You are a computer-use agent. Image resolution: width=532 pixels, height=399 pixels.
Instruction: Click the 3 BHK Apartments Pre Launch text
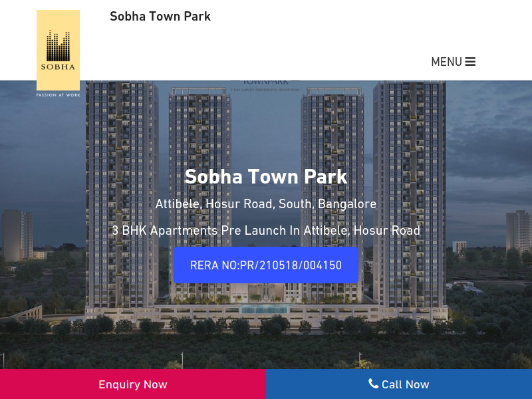pos(266,230)
